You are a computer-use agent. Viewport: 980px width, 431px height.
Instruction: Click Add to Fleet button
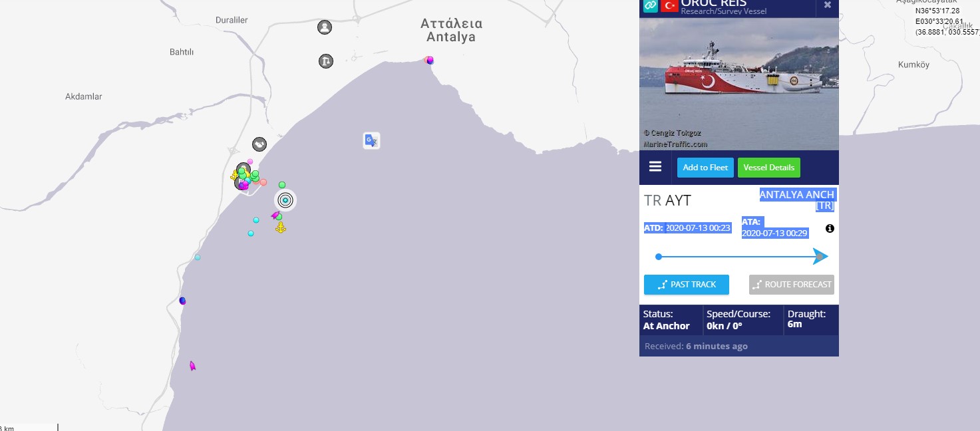click(705, 168)
